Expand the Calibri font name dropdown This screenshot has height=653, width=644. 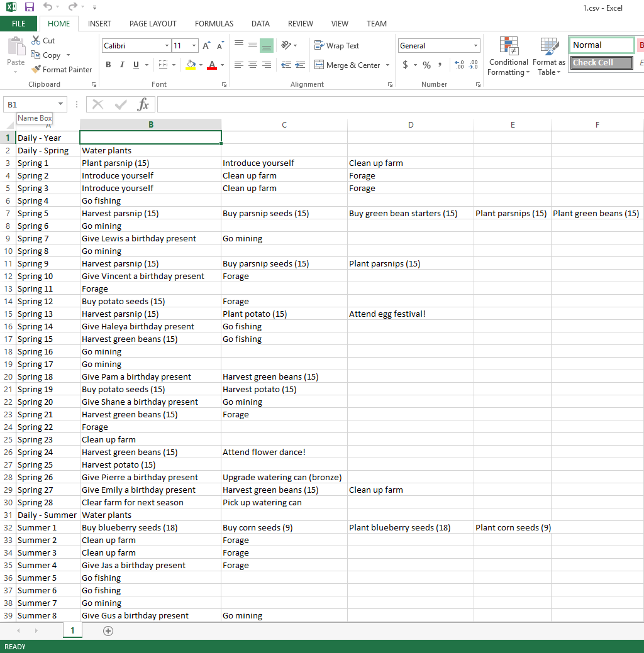tap(167, 46)
